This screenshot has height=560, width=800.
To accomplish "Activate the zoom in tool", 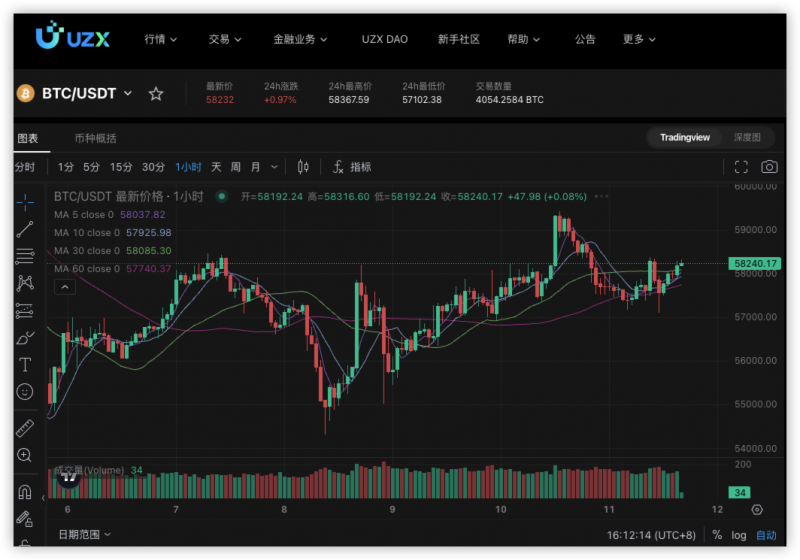I will (24, 455).
